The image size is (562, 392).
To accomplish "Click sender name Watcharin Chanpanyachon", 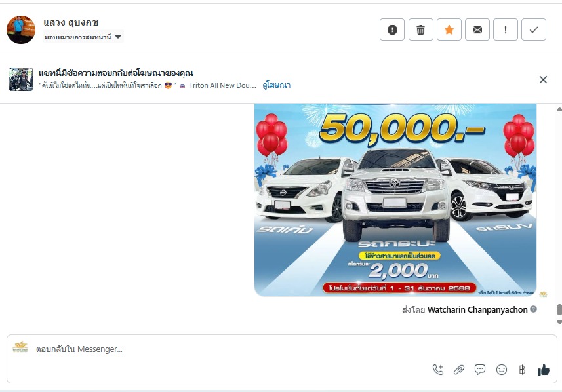I will tap(477, 309).
